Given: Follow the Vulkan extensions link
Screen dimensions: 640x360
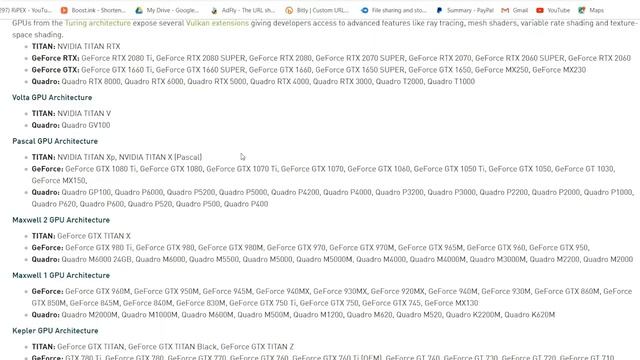Looking at the screenshot, I should pos(217,23).
